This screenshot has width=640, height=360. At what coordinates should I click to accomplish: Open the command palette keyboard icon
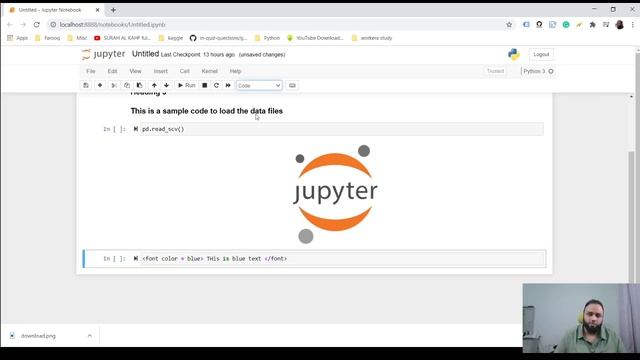click(292, 85)
